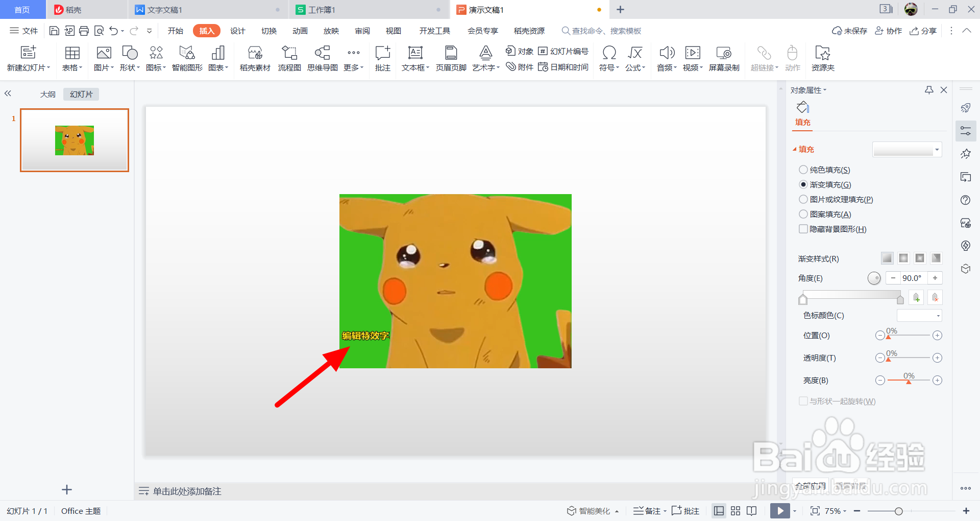Viewport: 980px width, 521px height.
Task: Switch to slide sorter view icon
Action: click(736, 511)
